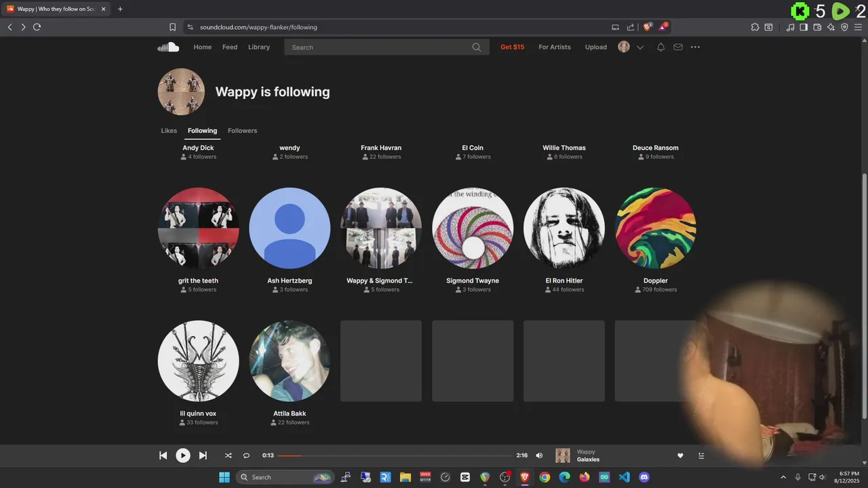This screenshot has height=488, width=868.
Task: Switch to the Likes tab
Action: pyautogui.click(x=169, y=130)
